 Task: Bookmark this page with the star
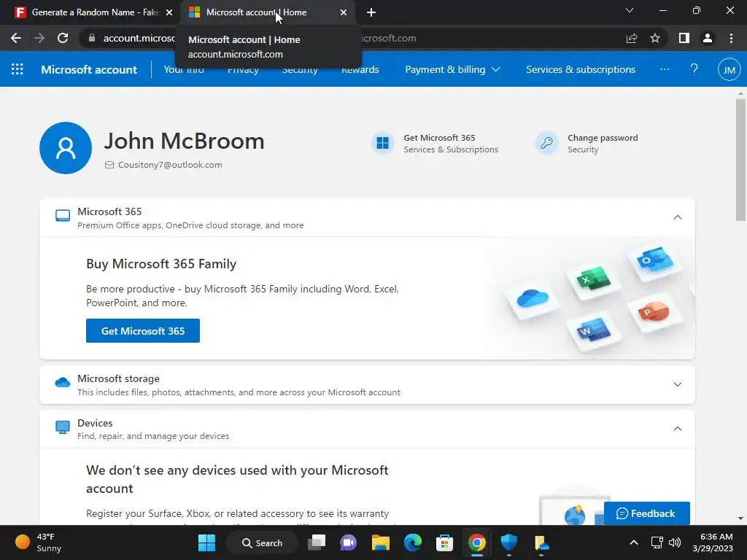point(655,38)
